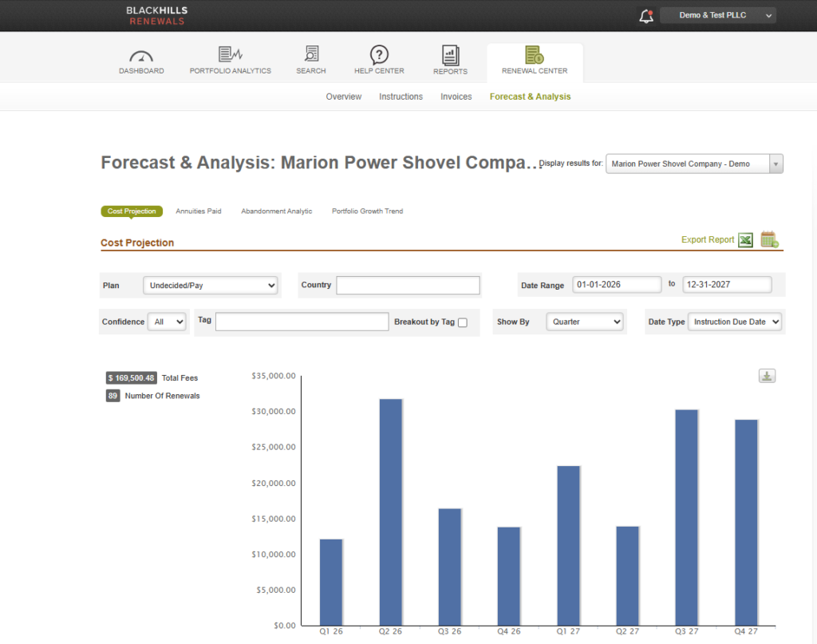This screenshot has height=644, width=817.
Task: Download the chart using arrow icon
Action: pos(767,376)
